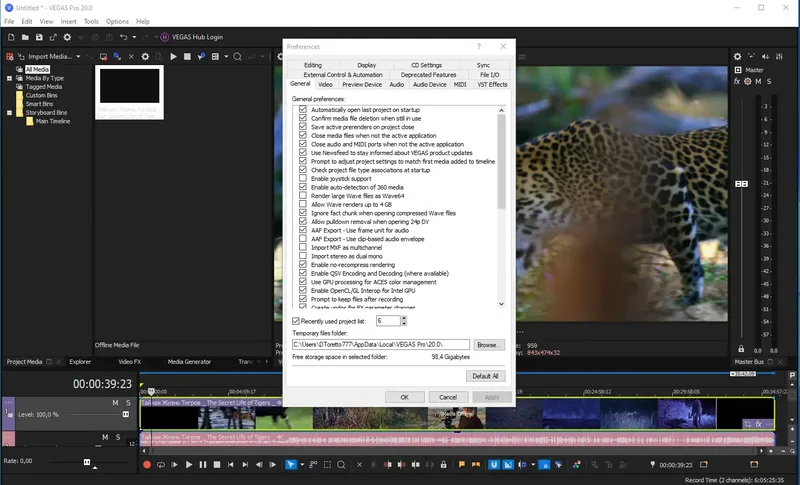The image size is (800, 485).
Task: Click the Lock event padlock icon in the transport bar
Action: click(443, 465)
